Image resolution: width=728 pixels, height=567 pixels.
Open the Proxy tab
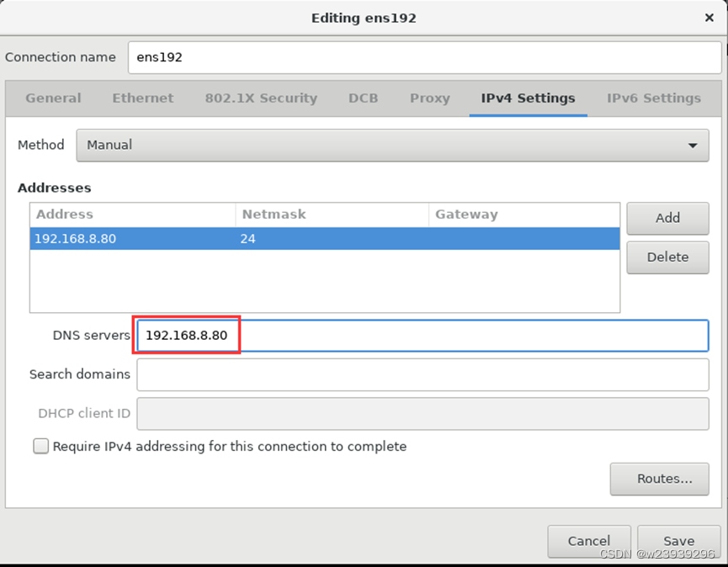(430, 98)
